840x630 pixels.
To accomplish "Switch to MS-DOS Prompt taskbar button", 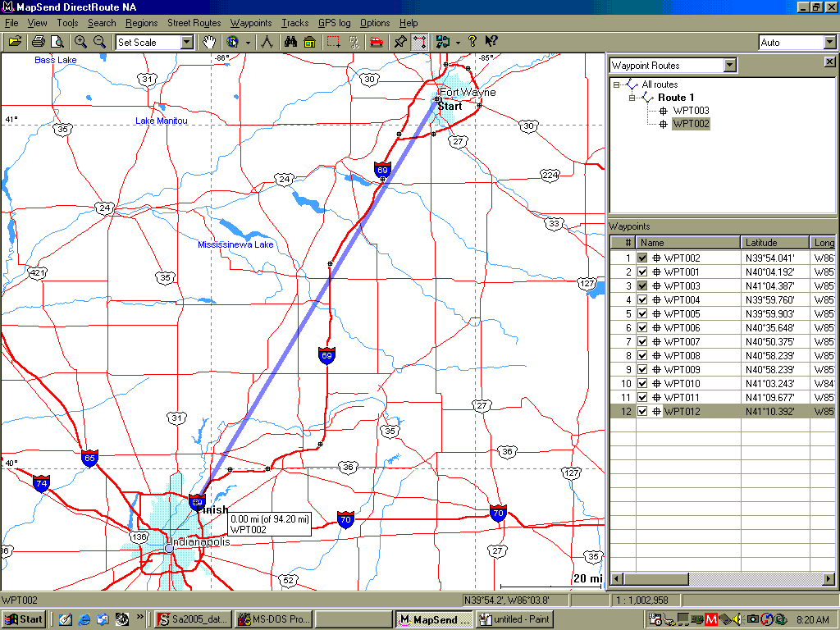I will point(274,619).
